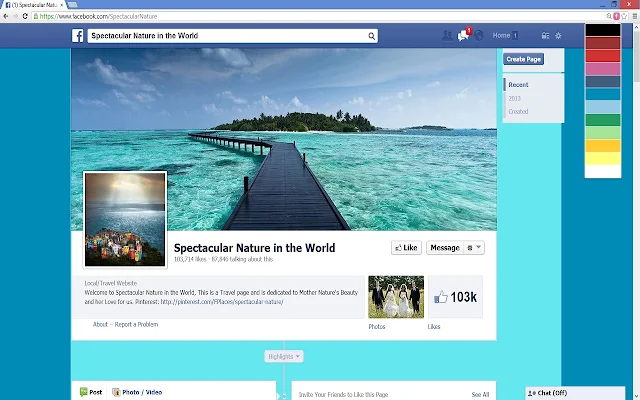Click the Chat (Off) bar
The height and width of the screenshot is (400, 640).
pyautogui.click(x=575, y=393)
